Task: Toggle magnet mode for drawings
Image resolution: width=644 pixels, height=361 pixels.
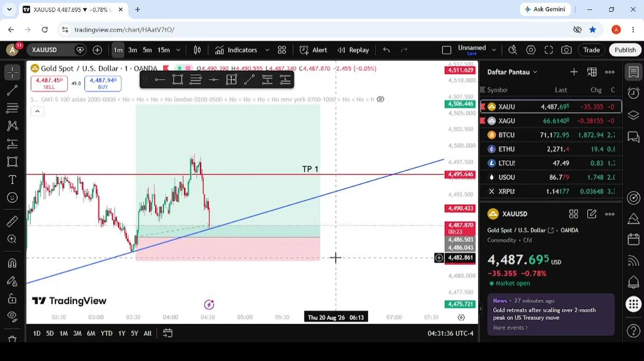Action: tap(13, 263)
